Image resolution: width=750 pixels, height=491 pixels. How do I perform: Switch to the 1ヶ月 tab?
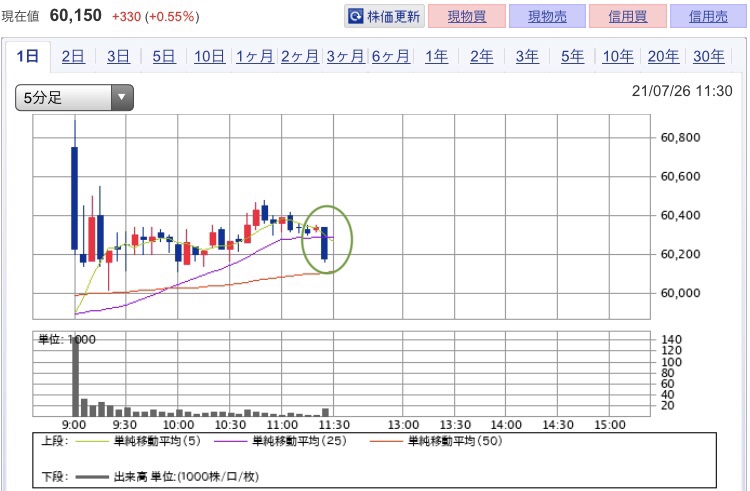tap(255, 57)
